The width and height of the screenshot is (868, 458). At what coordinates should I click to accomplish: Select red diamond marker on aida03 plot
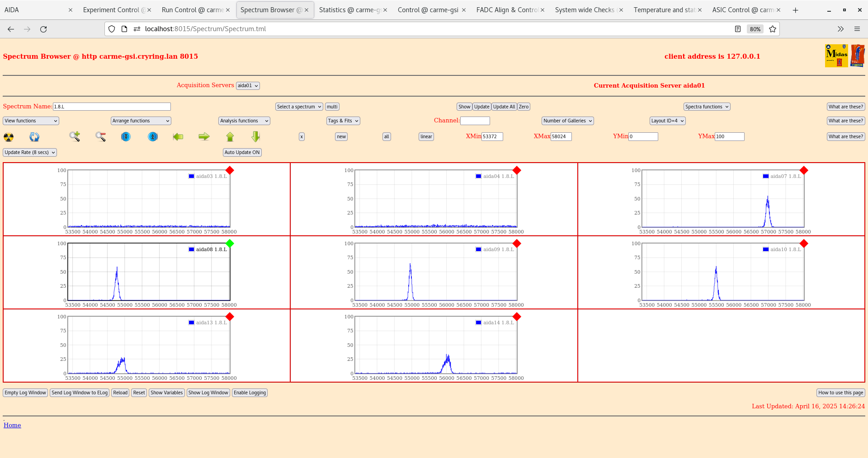(230, 170)
